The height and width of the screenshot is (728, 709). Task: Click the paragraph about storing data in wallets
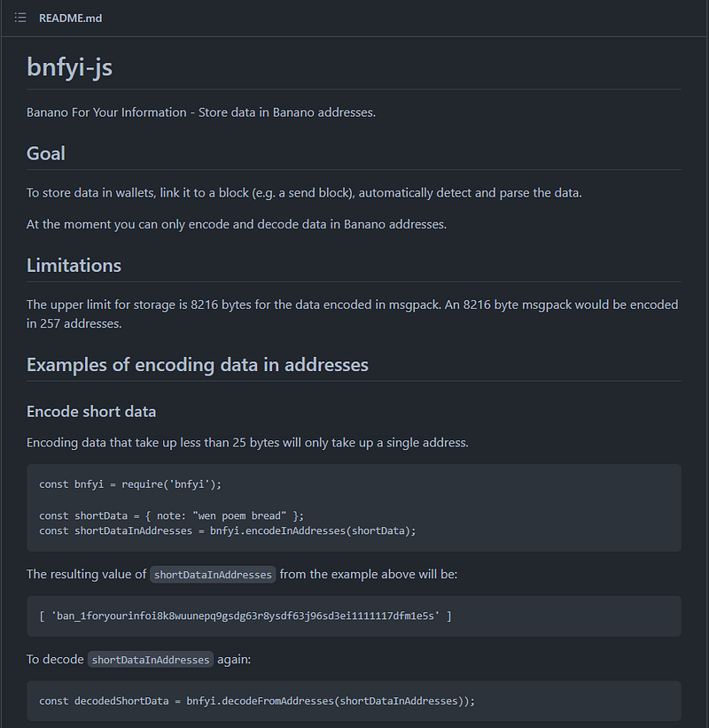[x=304, y=193]
